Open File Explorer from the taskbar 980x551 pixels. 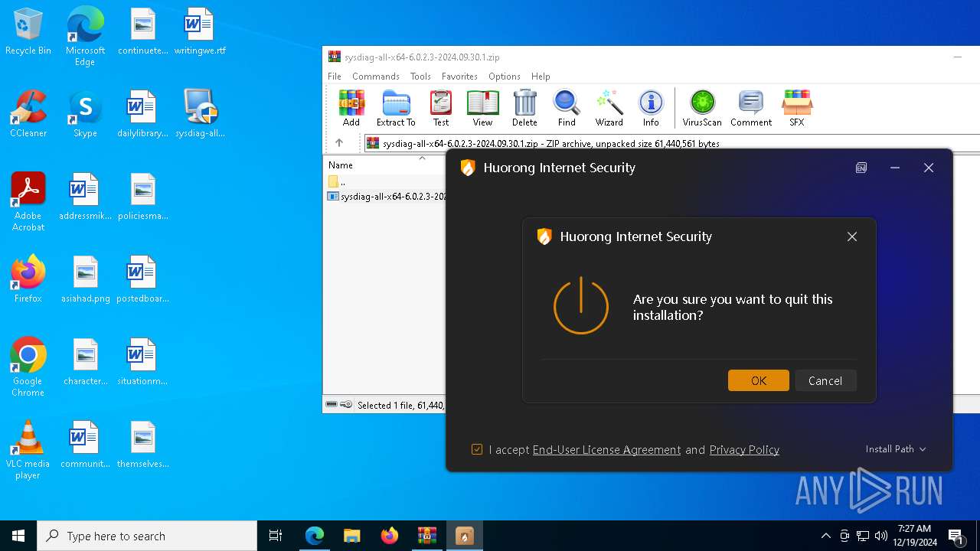point(351,536)
